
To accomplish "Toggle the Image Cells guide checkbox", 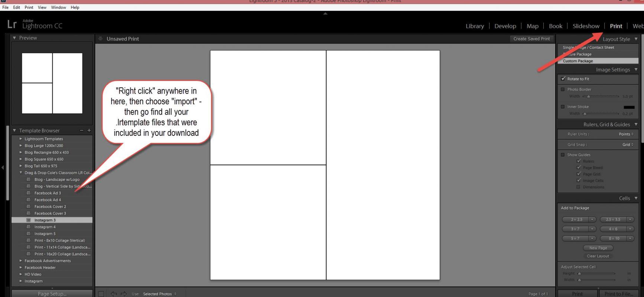I will click(578, 180).
